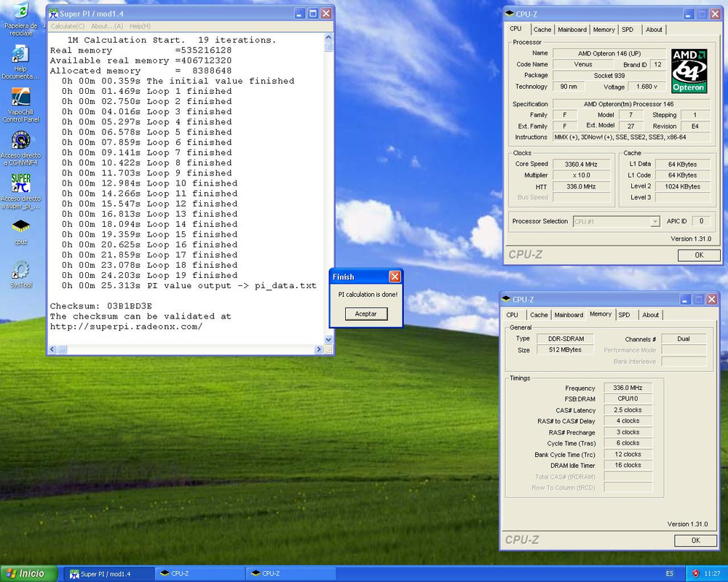The image size is (728, 582).
Task: Click the Code Name value Venus
Action: point(583,65)
